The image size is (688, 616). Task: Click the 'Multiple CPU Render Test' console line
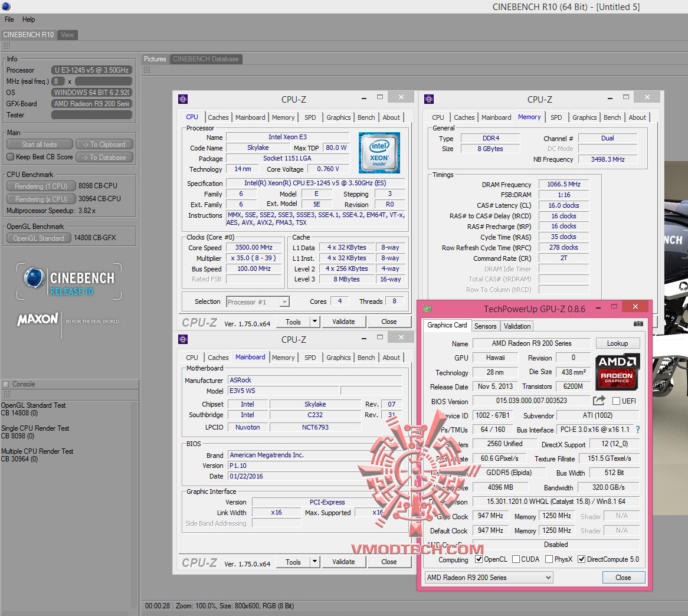pyautogui.click(x=37, y=451)
